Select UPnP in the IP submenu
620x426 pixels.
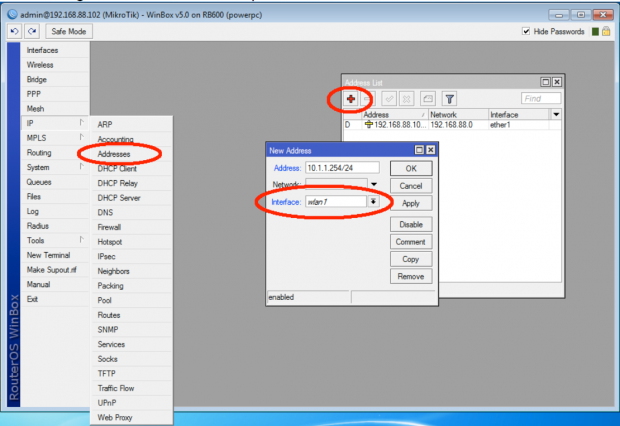(x=131, y=403)
